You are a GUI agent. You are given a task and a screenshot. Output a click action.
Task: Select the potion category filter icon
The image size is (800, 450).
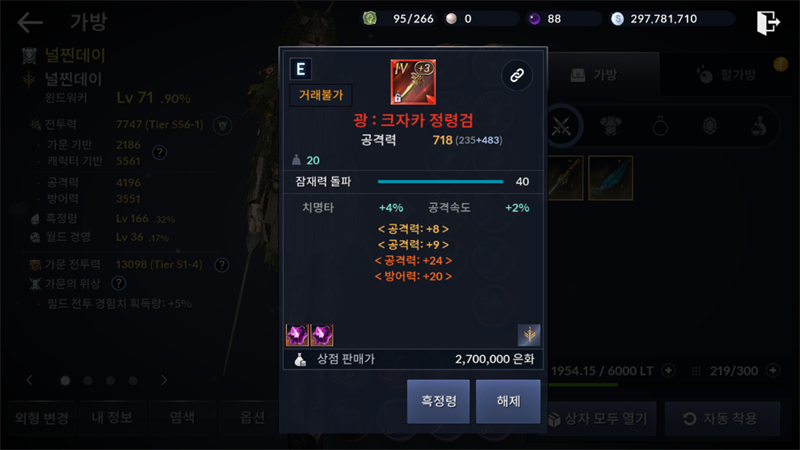(759, 126)
